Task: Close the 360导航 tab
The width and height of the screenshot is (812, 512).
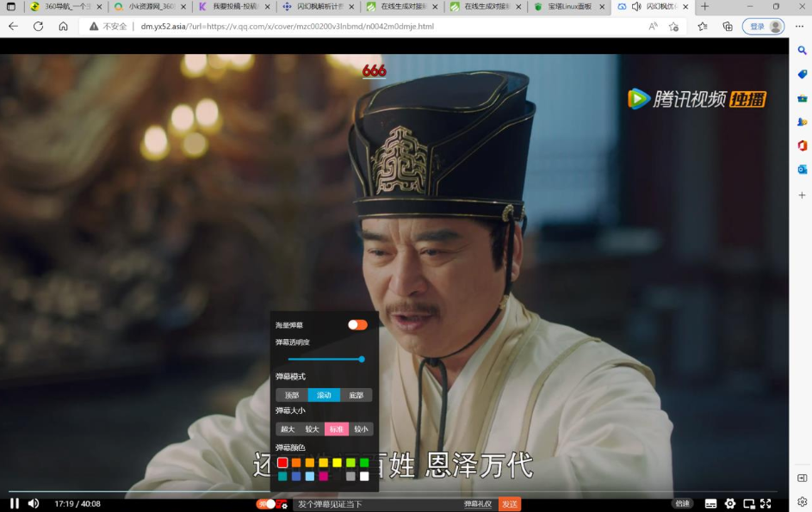Action: pos(99,7)
